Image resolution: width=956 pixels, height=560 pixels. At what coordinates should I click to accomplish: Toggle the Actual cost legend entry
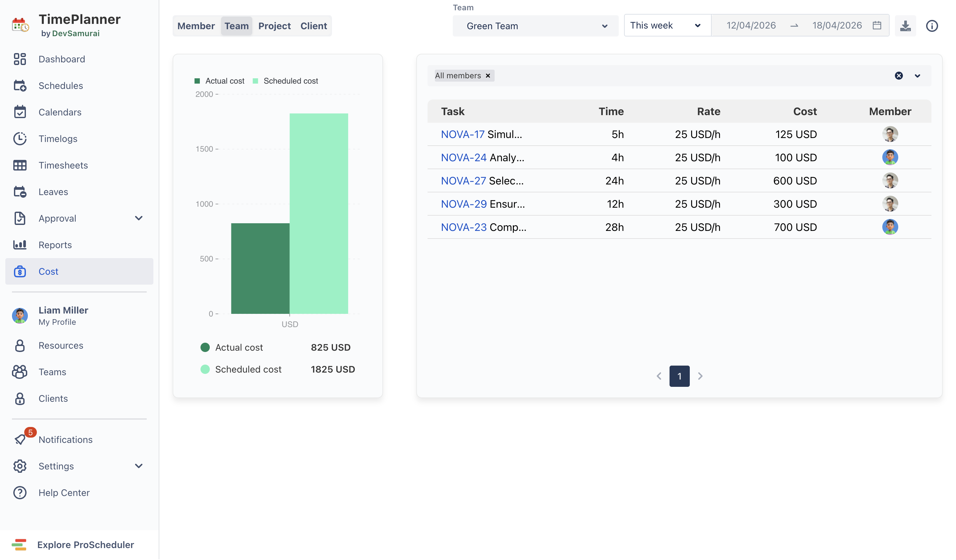coord(219,80)
